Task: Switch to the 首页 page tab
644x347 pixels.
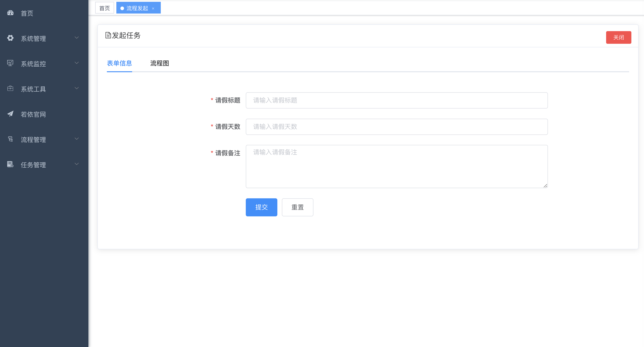Action: click(x=104, y=8)
